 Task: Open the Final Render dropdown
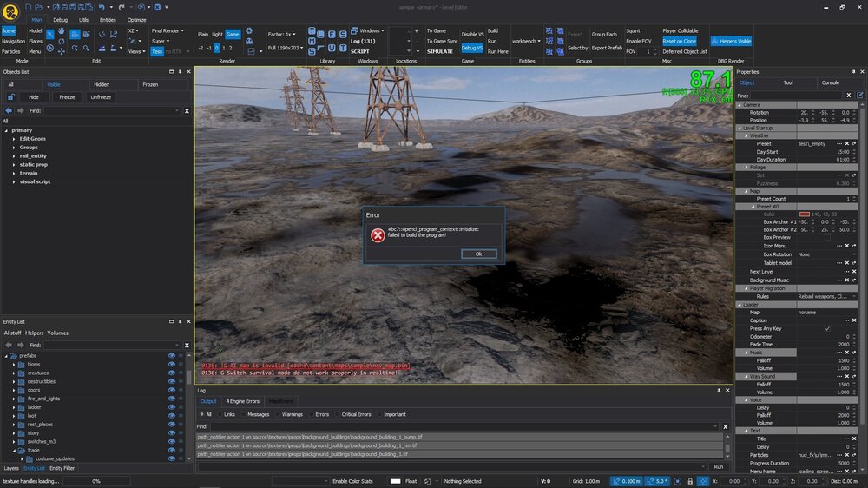pyautogui.click(x=168, y=30)
